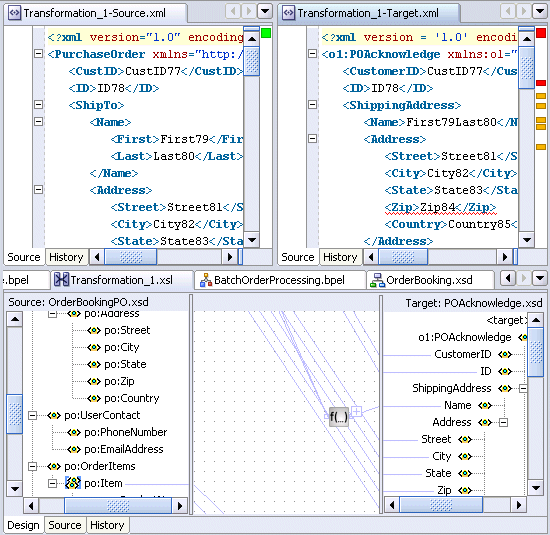Open the Source editor tab list dropdown
This screenshot has width=550, height=535.
click(265, 12)
